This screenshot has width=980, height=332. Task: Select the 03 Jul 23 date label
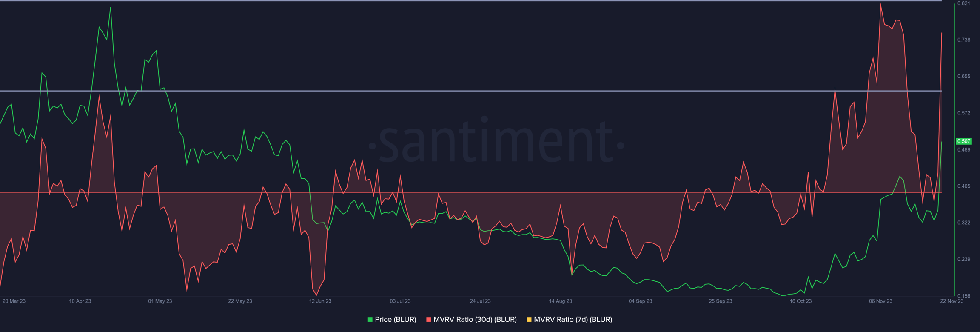click(x=400, y=301)
